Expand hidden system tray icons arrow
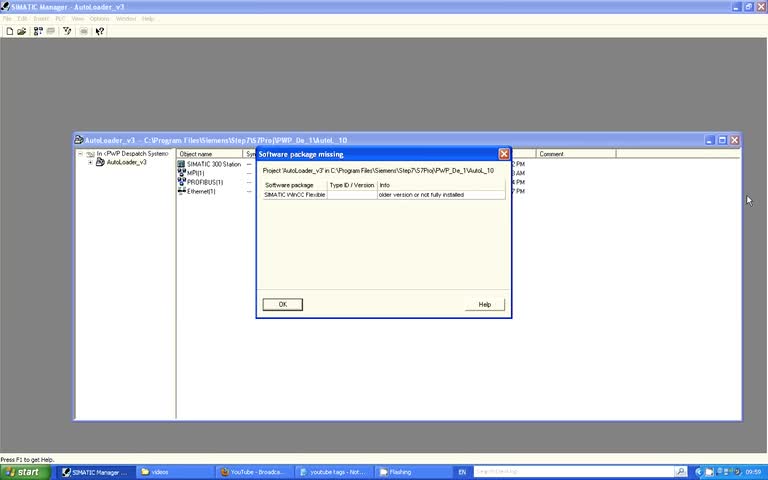768x480 pixels. [x=698, y=472]
